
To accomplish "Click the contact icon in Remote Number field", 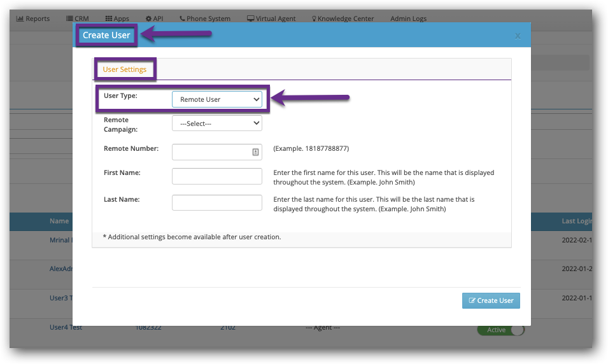I will pyautogui.click(x=255, y=152).
